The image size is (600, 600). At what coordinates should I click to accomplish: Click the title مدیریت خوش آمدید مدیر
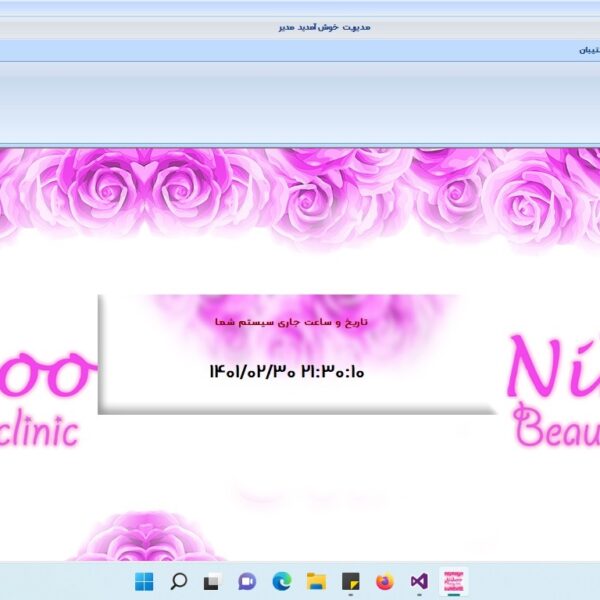pos(324,27)
